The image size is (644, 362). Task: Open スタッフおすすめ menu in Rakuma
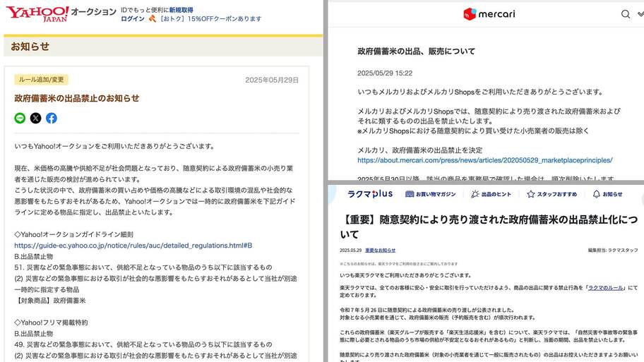click(x=551, y=194)
